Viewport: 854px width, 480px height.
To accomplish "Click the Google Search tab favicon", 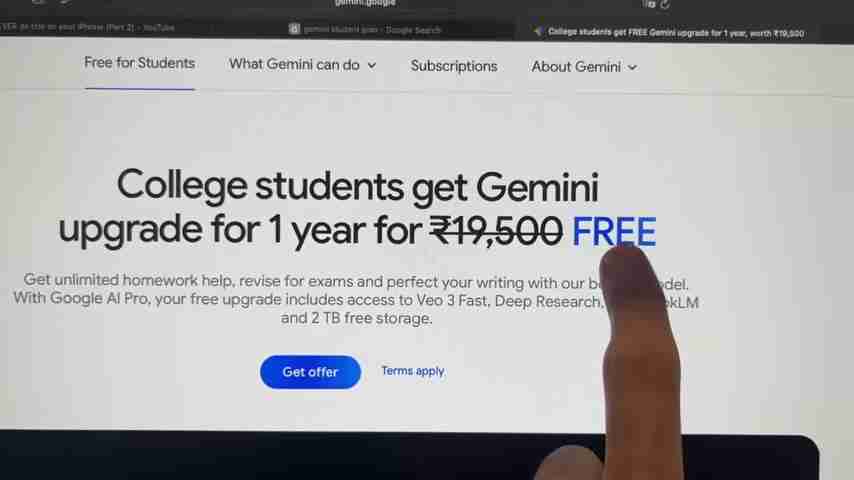I will pos(294,29).
